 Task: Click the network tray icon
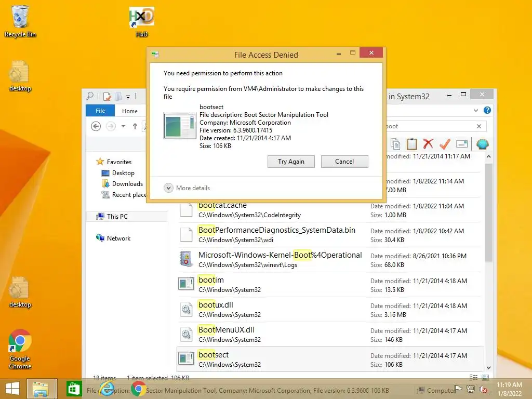[x=471, y=390]
